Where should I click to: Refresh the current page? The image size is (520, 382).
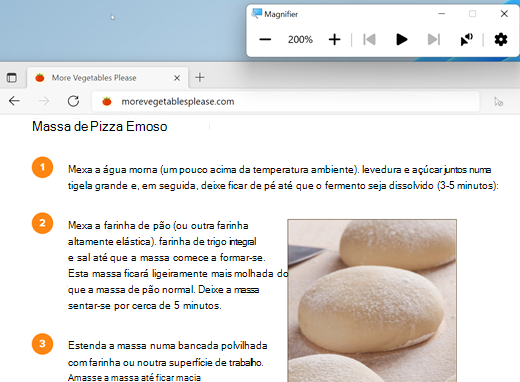coord(73,101)
